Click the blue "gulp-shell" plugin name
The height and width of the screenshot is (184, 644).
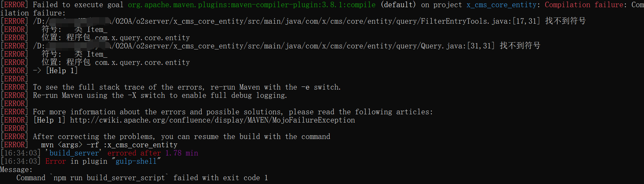[x=136, y=161]
